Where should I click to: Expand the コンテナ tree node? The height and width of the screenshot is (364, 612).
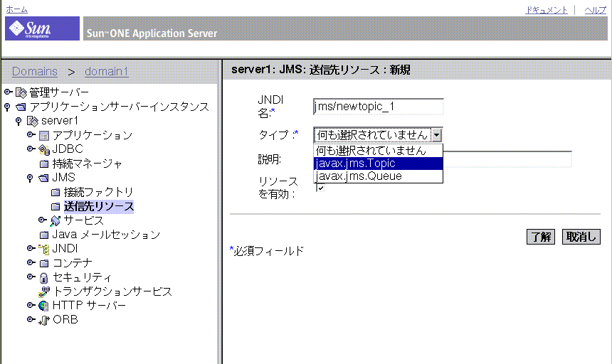(x=31, y=262)
